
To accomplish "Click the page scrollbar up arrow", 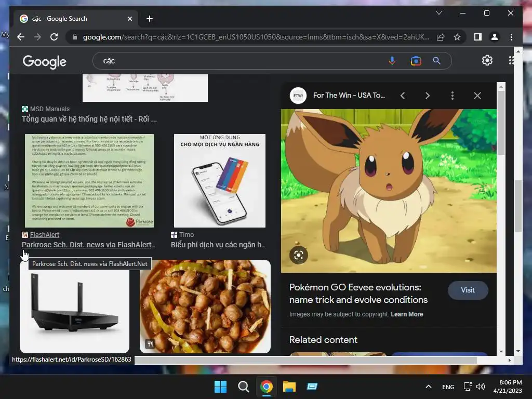I will pyautogui.click(x=518, y=51).
